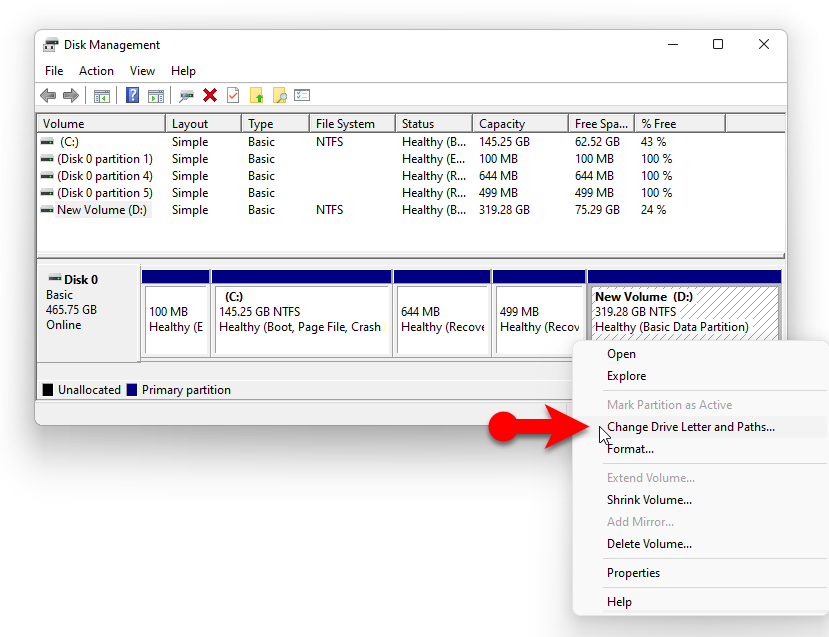This screenshot has width=829, height=637.
Task: Click the Forward arrow toolbar icon
Action: 71,96
